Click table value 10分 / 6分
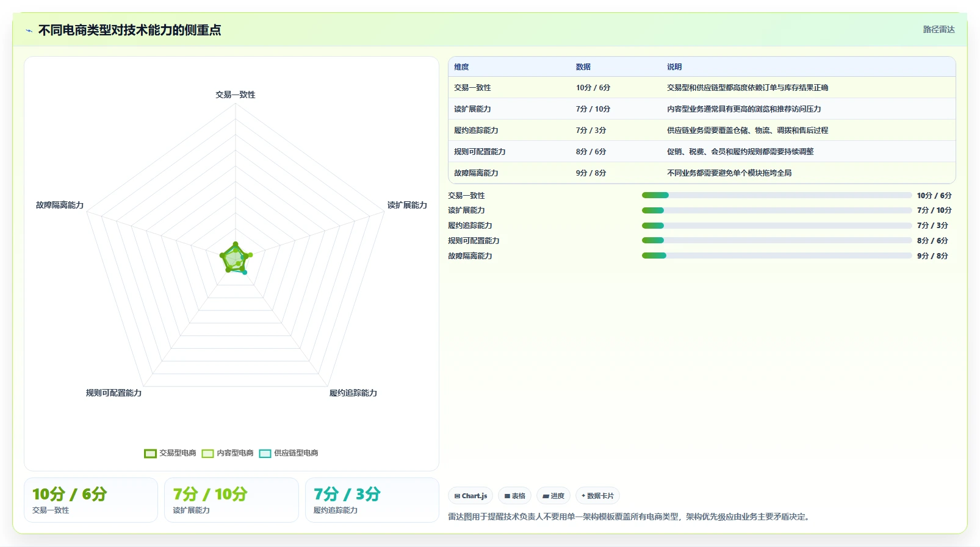 pos(593,88)
